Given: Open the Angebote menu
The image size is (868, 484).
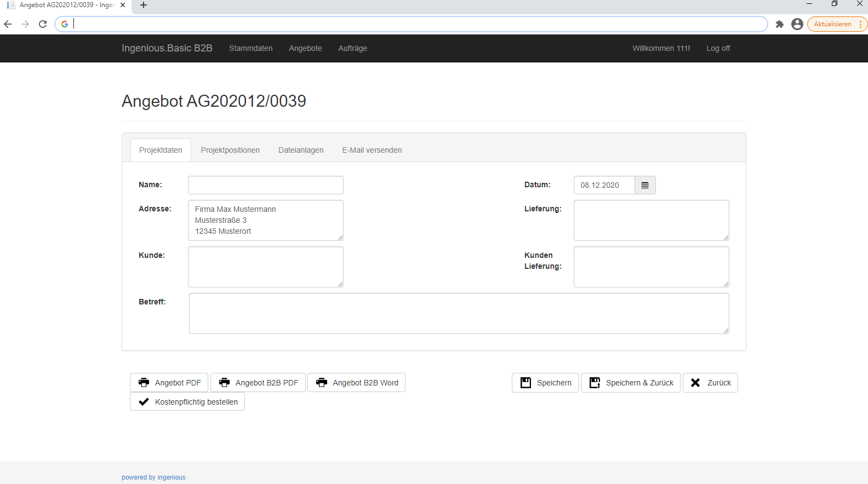Looking at the screenshot, I should [305, 48].
